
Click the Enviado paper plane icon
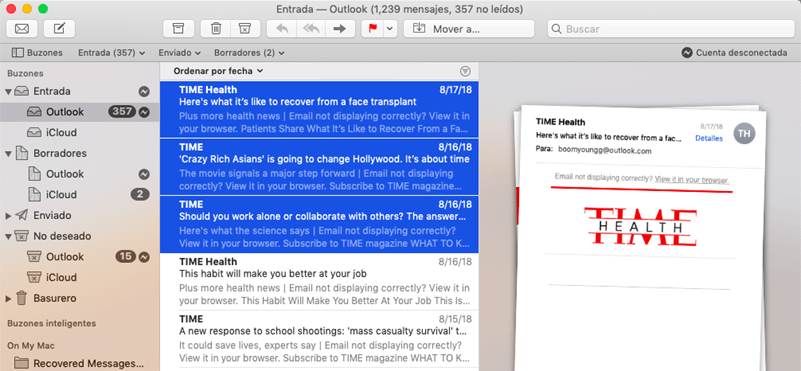pyautogui.click(x=22, y=215)
